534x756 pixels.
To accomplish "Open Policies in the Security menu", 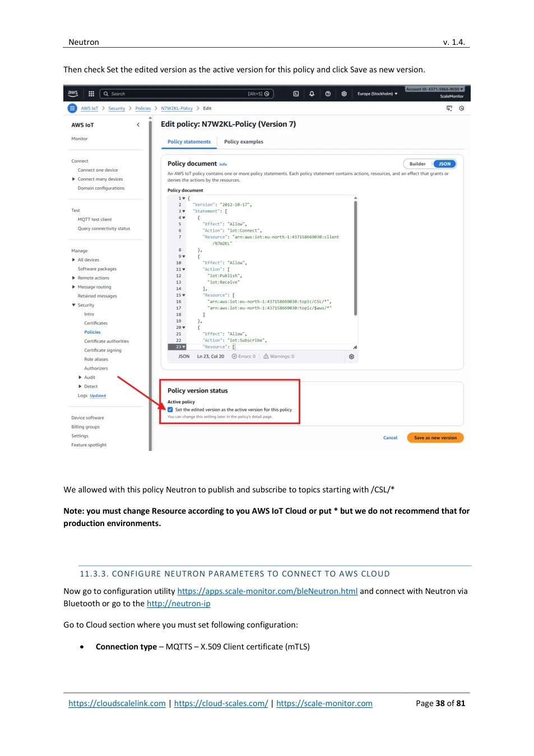I will [92, 333].
